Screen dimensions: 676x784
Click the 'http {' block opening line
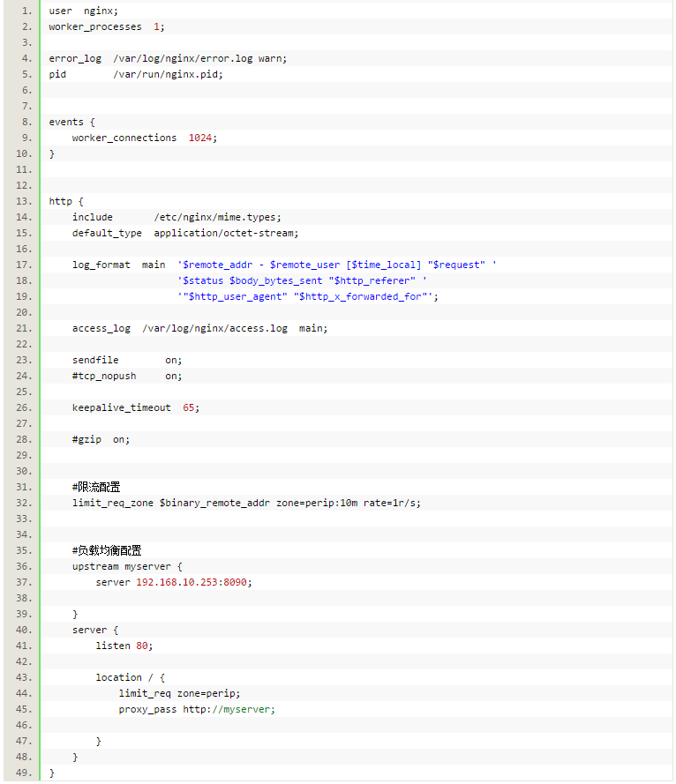point(66,201)
